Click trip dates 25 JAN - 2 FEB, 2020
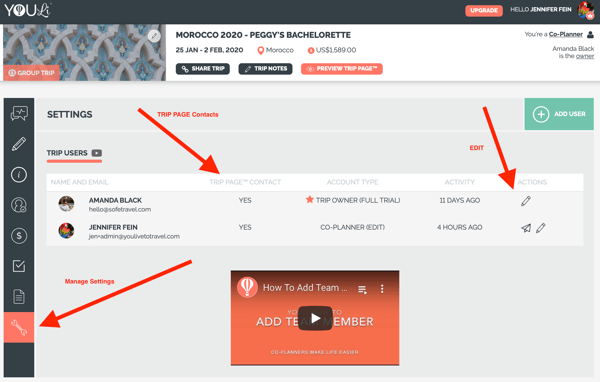Viewport: 600px width, 382px height. pyautogui.click(x=209, y=50)
